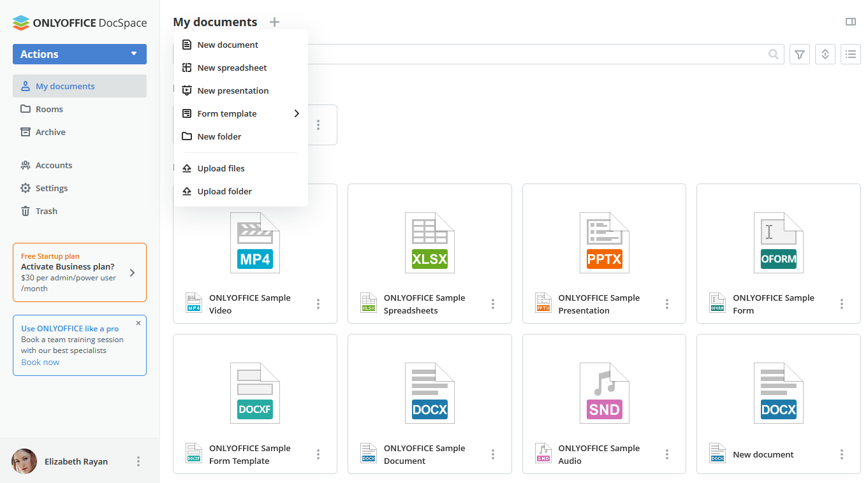Viewport: 868px width, 483px height.
Task: Open Accounts from the sidebar
Action: (x=54, y=165)
